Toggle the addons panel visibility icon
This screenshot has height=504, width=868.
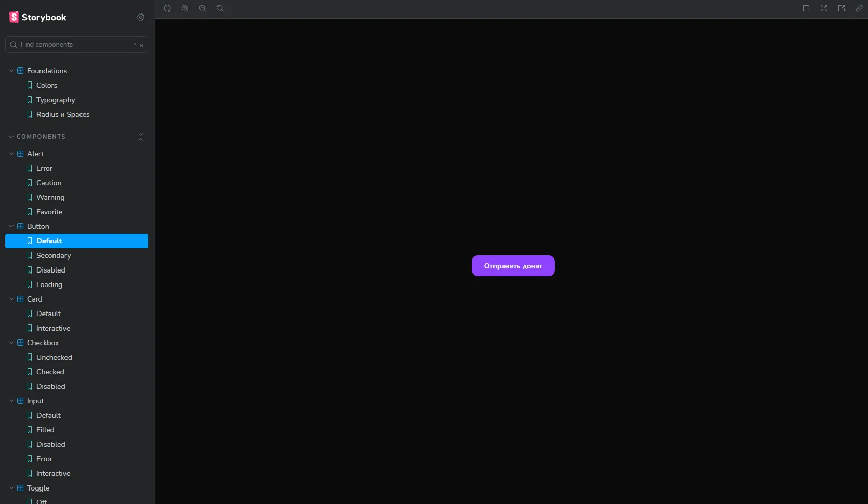806,8
